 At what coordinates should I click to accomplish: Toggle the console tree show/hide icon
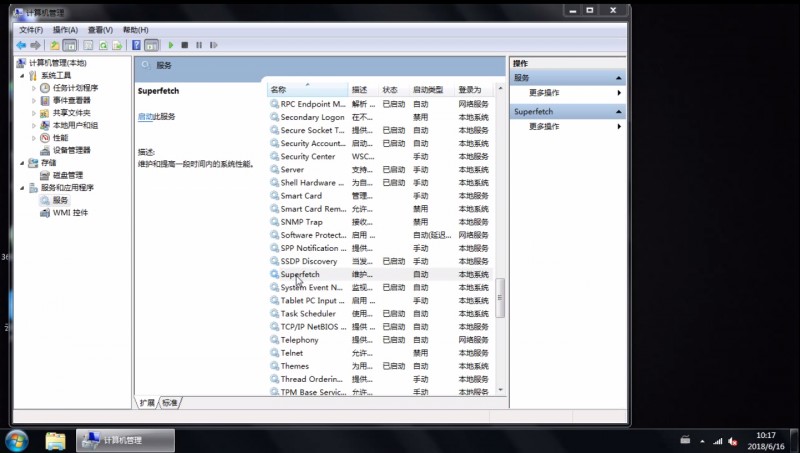coord(70,45)
